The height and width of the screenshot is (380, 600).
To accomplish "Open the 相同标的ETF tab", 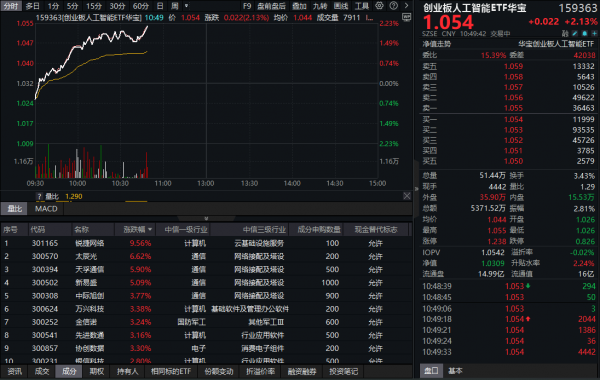I will tap(171, 371).
